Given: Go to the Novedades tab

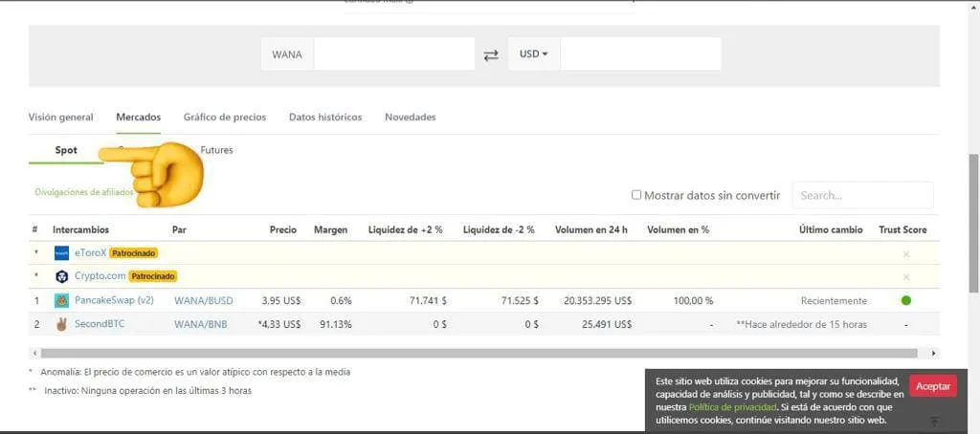Looking at the screenshot, I should [410, 117].
